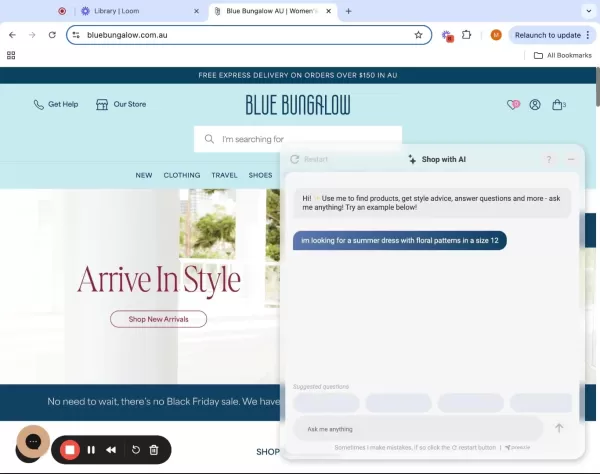Open site information icon in address bar
This screenshot has height=474, width=600.
click(x=76, y=35)
